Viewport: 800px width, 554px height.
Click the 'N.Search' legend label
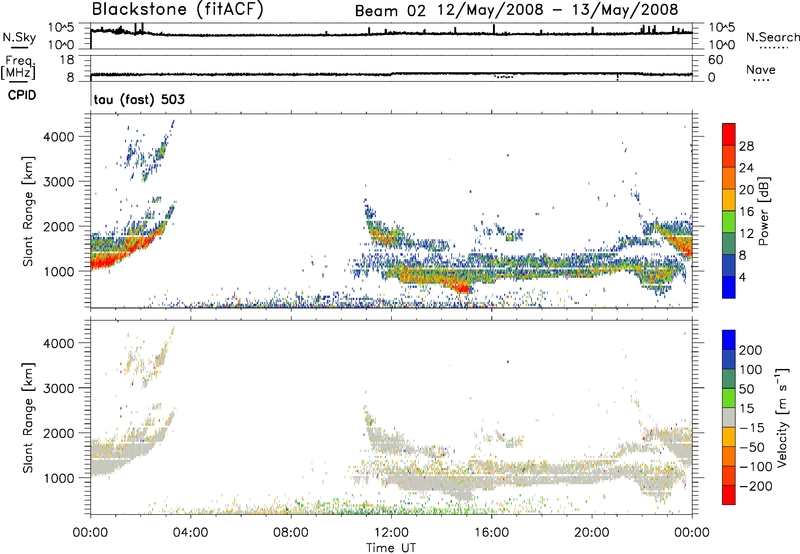773,37
